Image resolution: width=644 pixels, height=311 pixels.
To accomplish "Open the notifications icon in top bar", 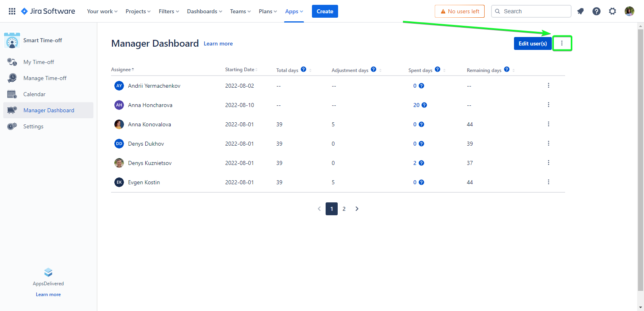I will tap(580, 11).
